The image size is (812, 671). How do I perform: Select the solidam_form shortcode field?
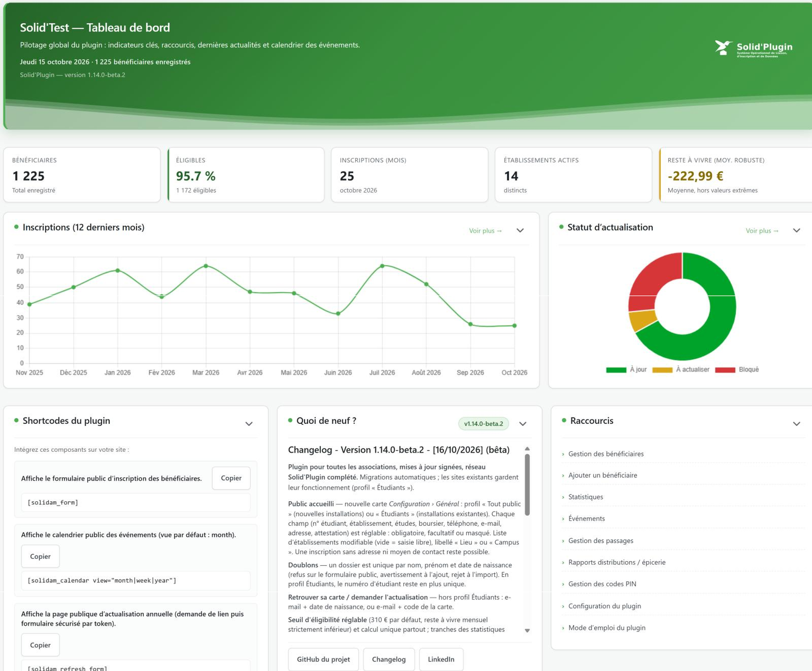[x=136, y=502]
